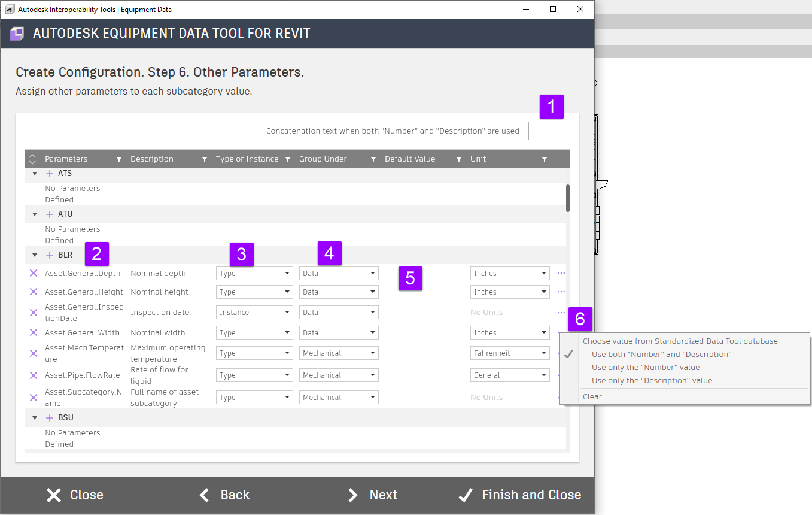Click the Asset.General.Width parameter name
The image size is (812, 515).
83,333
